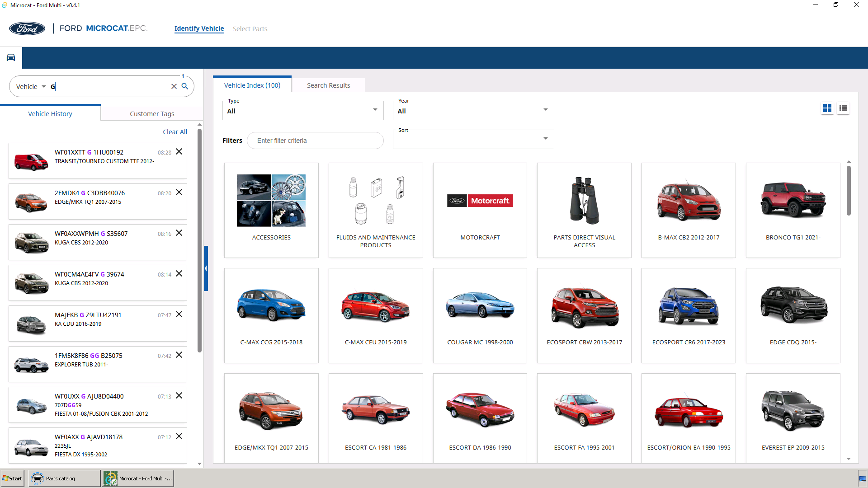Open MAJFKB KA CDU history item

point(98,324)
